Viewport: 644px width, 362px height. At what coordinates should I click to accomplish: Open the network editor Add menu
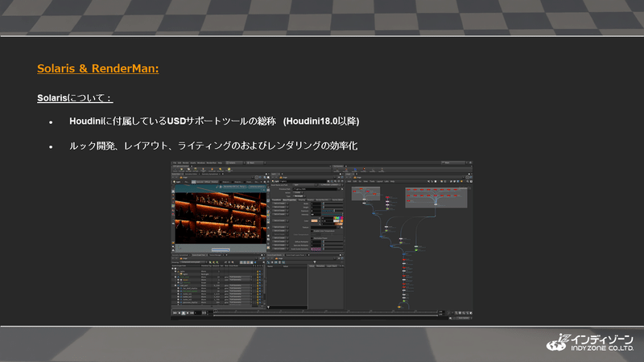(x=349, y=182)
